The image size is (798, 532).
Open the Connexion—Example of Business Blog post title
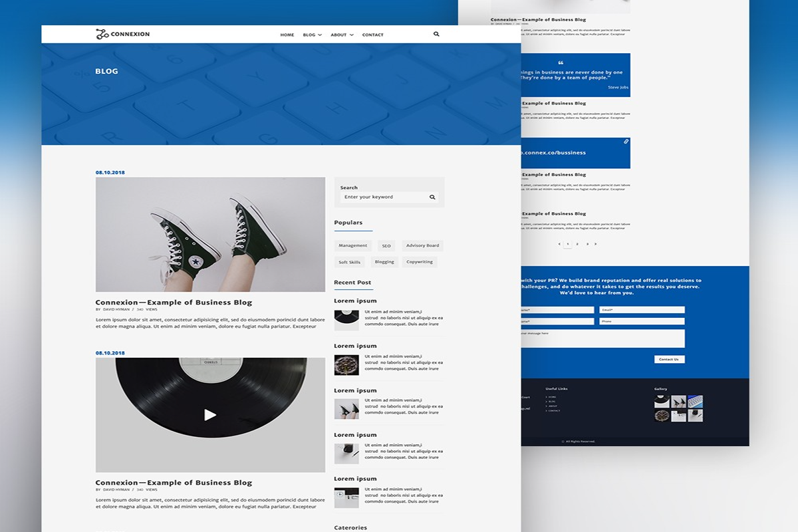176,302
